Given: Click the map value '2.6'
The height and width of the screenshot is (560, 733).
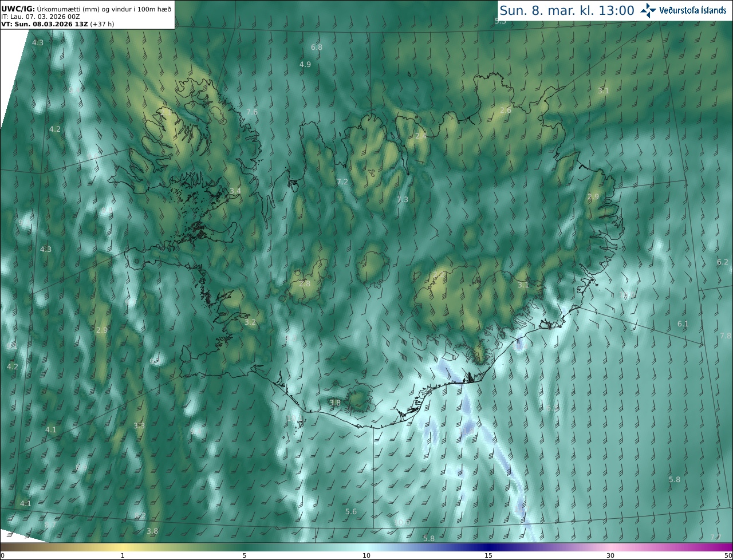Looking at the screenshot, I should (x=506, y=110).
